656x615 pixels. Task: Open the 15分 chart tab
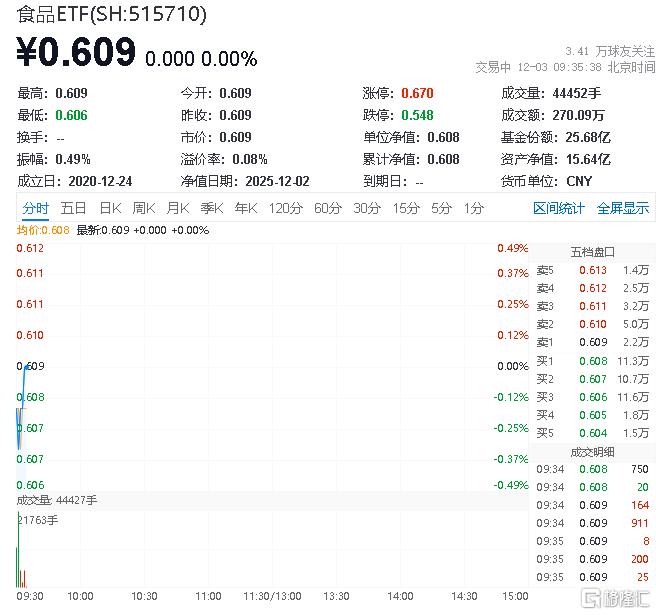click(x=406, y=208)
